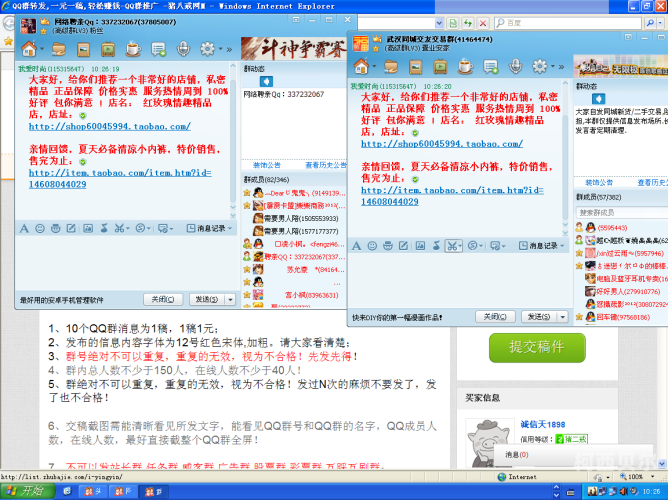Open group album in 武汉同城 window
This screenshot has width=668, height=500.
click(x=415, y=67)
